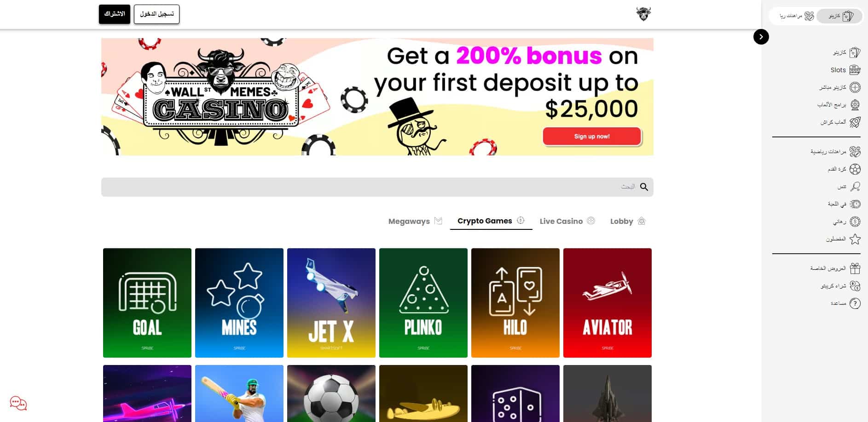Open special offers gift box icon

pos(855,268)
